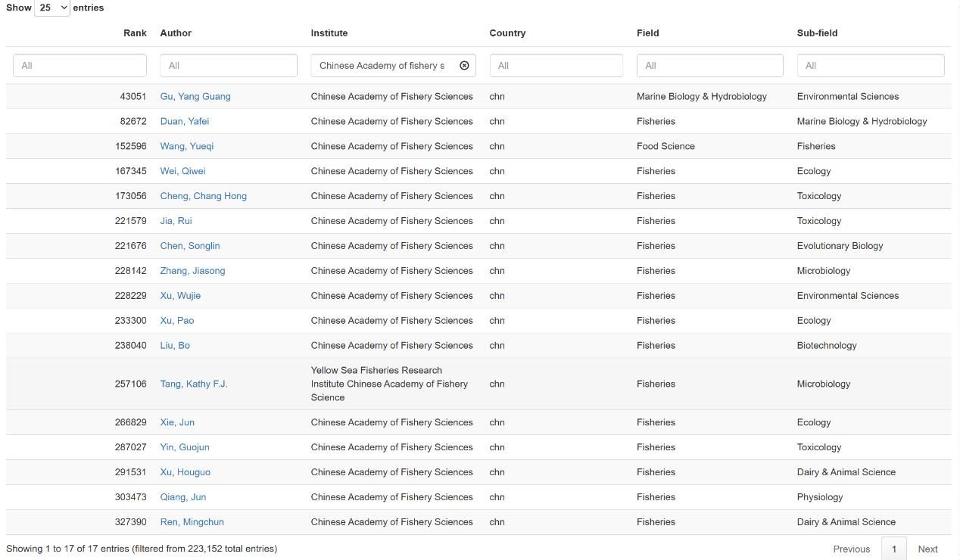Open author Xie, Jun
This screenshot has height=560, width=960.
177,422
